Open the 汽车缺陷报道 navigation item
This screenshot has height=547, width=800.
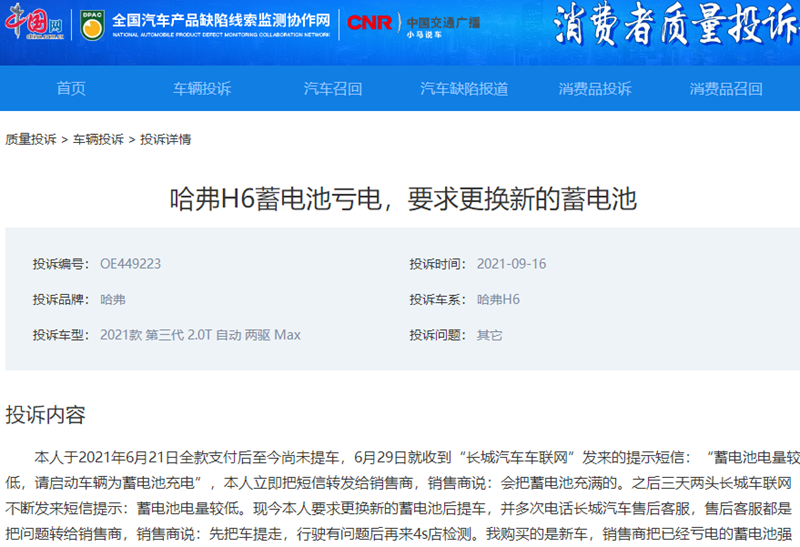pyautogui.click(x=464, y=89)
